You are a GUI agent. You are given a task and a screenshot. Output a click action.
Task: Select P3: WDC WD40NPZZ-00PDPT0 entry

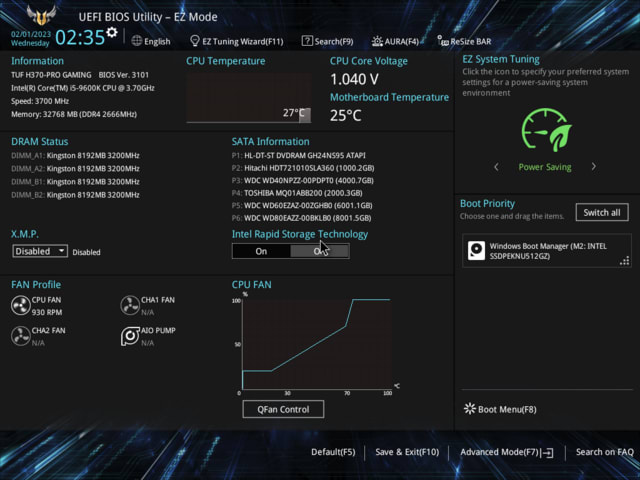point(303,180)
